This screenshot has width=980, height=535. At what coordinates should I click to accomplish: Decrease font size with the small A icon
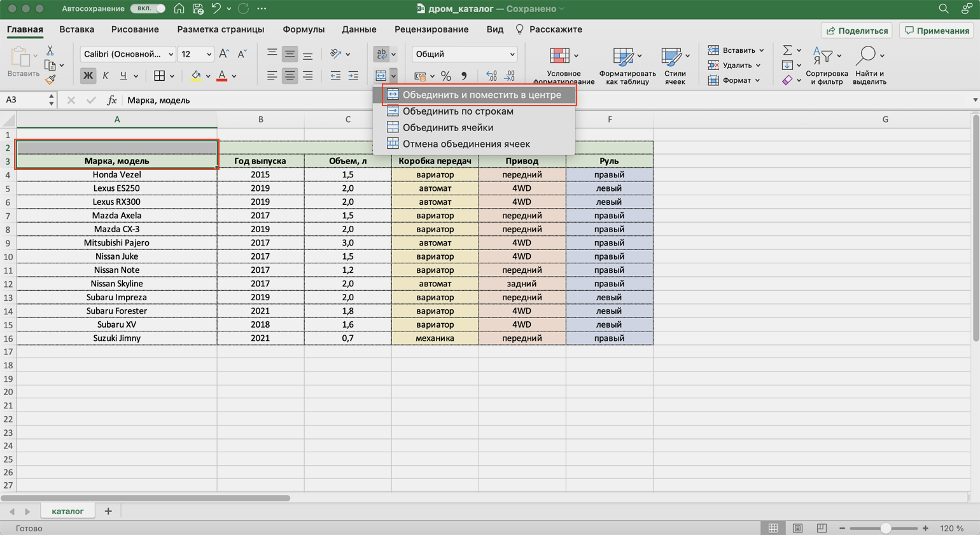click(x=242, y=54)
